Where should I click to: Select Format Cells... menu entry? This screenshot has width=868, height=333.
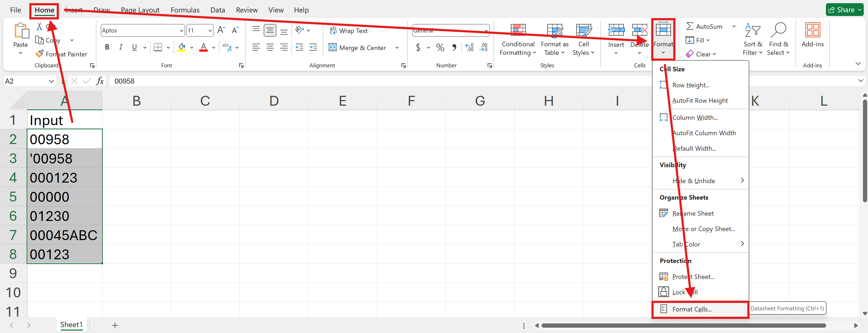[x=692, y=309]
